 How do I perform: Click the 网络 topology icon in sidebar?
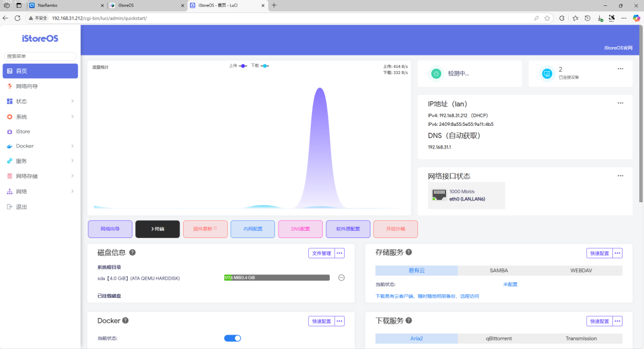click(10, 192)
